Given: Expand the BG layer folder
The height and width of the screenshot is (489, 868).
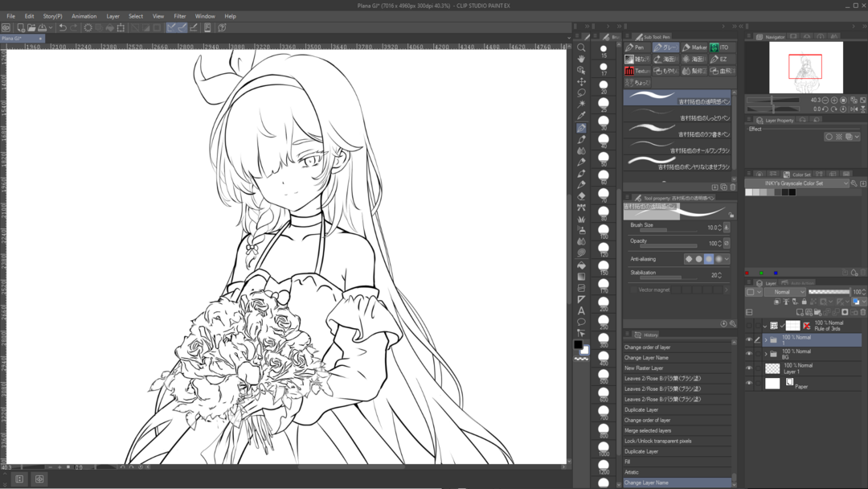Looking at the screenshot, I should click(x=765, y=354).
